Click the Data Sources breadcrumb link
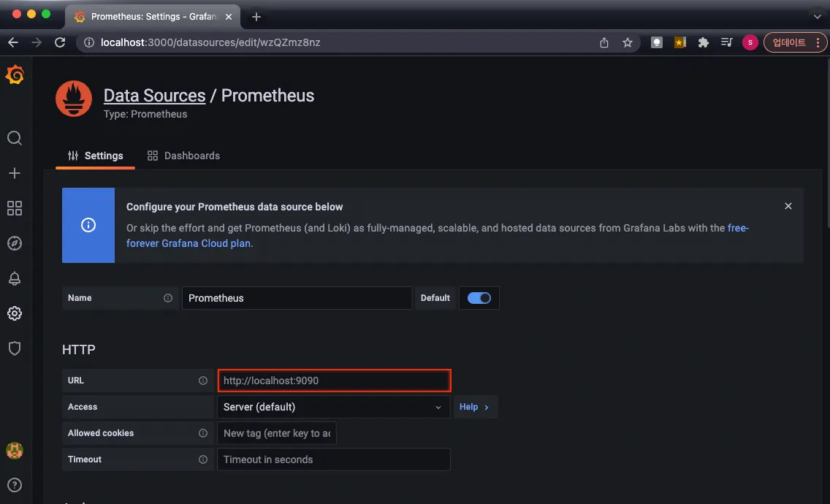This screenshot has height=504, width=830. 154,96
